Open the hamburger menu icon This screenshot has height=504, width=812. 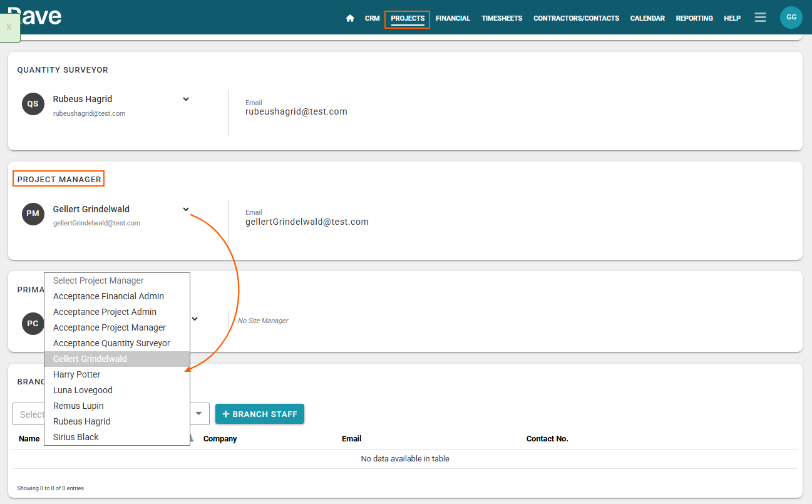[760, 18]
